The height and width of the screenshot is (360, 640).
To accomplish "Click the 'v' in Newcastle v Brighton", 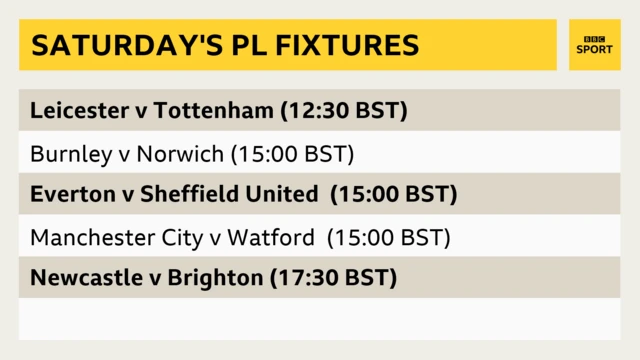I will (155, 279).
